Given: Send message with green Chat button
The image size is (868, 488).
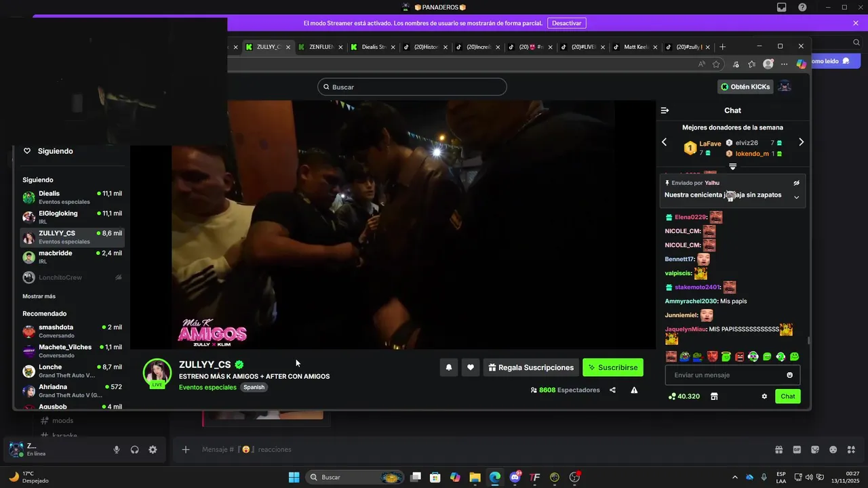Looking at the screenshot, I should pos(788,396).
